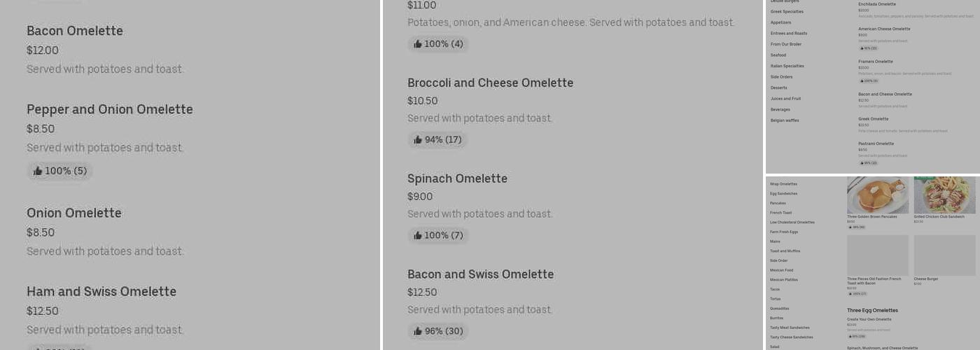The image size is (980, 350).
Task: Click the thumbs-up rating under American Cheese Omelette
Action: click(868, 48)
